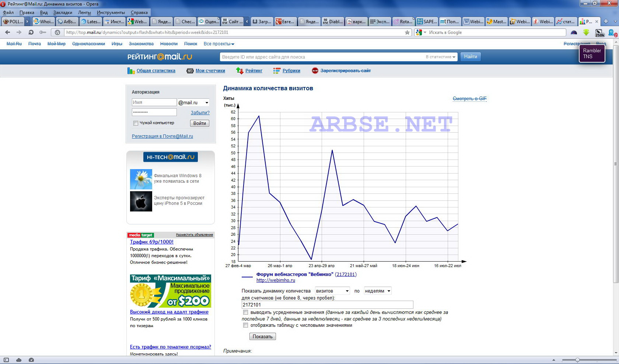Click the Рейтинг arrows icon
Viewport: 619px width, 364px height.
(240, 71)
